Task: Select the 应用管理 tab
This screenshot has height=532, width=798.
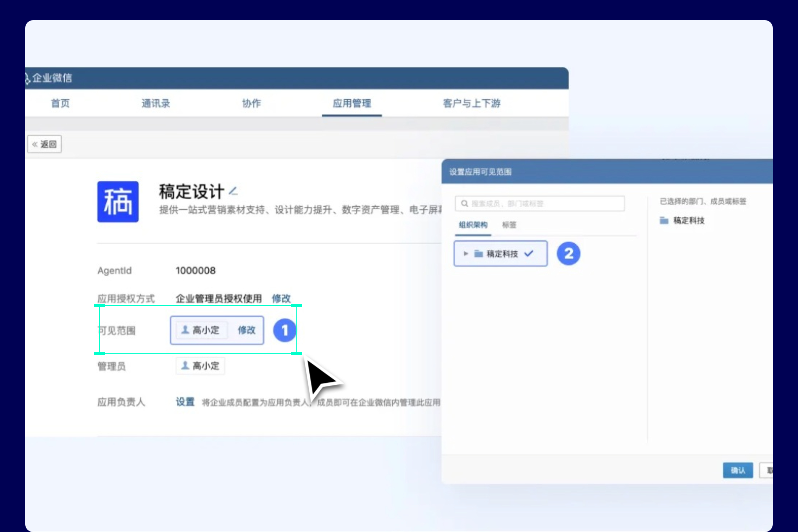Action: point(352,103)
